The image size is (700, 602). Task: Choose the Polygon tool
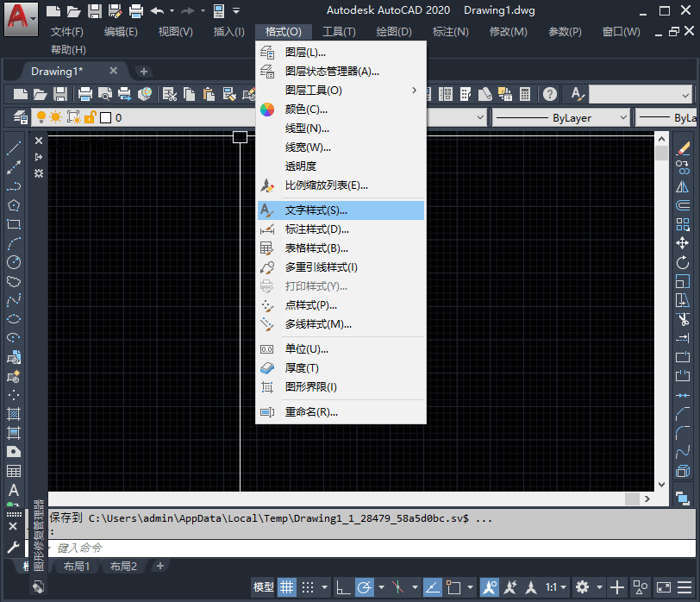pyautogui.click(x=14, y=205)
